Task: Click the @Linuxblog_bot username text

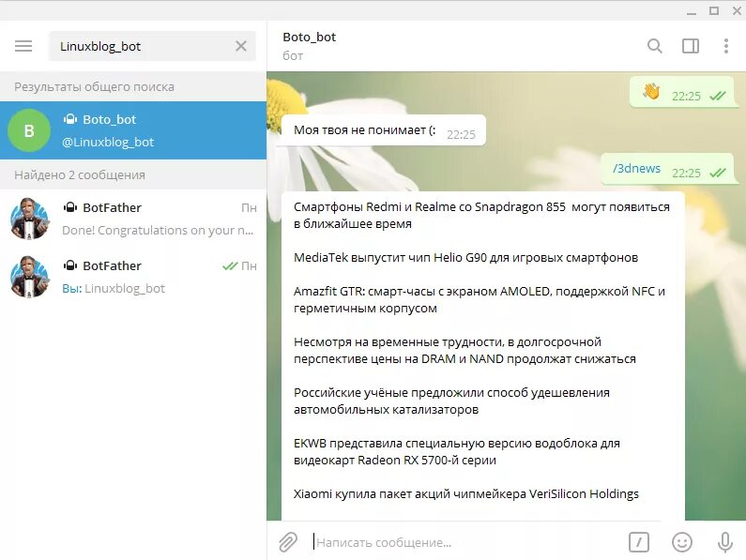Action: point(108,143)
